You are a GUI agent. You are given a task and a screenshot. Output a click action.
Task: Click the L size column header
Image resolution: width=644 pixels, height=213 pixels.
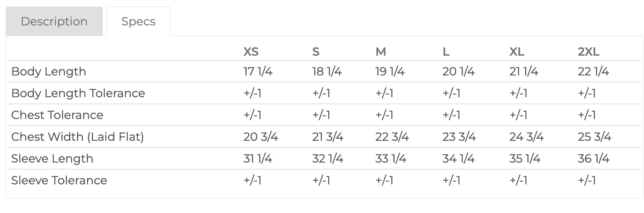point(446,52)
